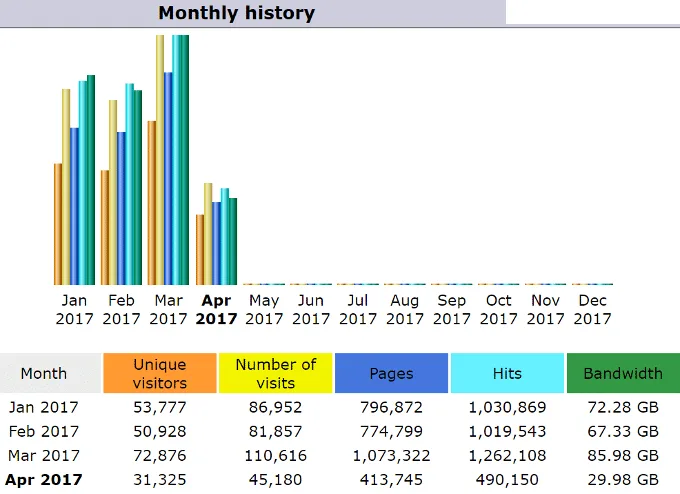680x494 pixels.
Task: Click unique visitors value 72,876
Action: click(160, 456)
